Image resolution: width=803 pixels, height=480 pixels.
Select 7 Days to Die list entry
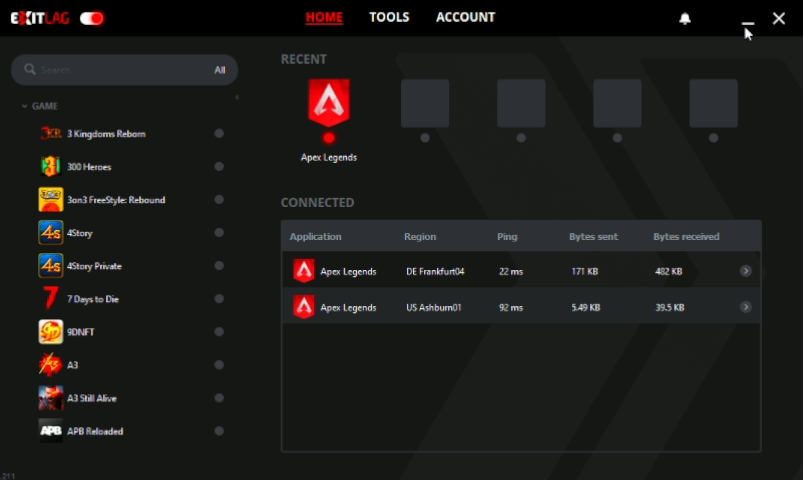pyautogui.click(x=93, y=299)
